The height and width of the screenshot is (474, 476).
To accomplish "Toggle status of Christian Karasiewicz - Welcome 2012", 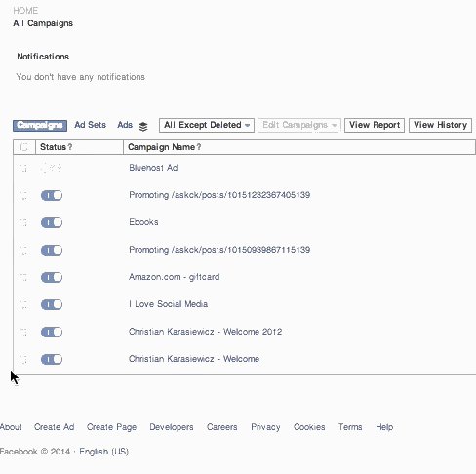I will click(x=52, y=332).
